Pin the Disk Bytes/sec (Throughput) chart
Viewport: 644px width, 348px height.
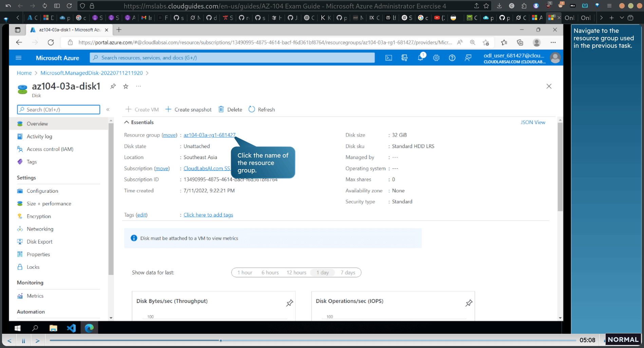tap(289, 303)
